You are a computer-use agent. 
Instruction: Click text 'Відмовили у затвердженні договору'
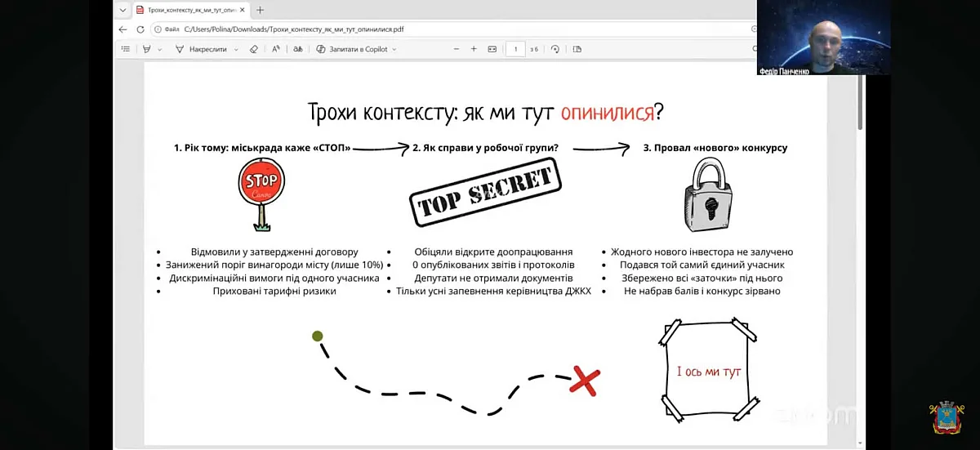[x=274, y=252]
